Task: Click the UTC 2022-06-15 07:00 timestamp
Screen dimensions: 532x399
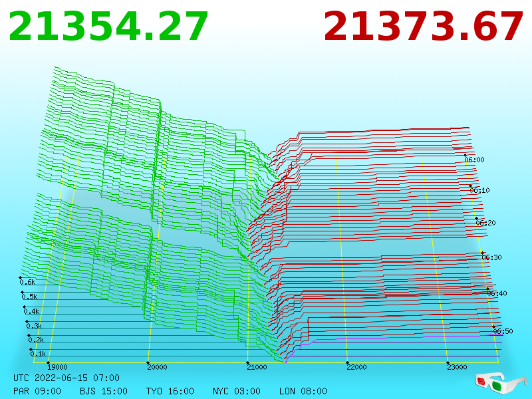Action: point(66,378)
